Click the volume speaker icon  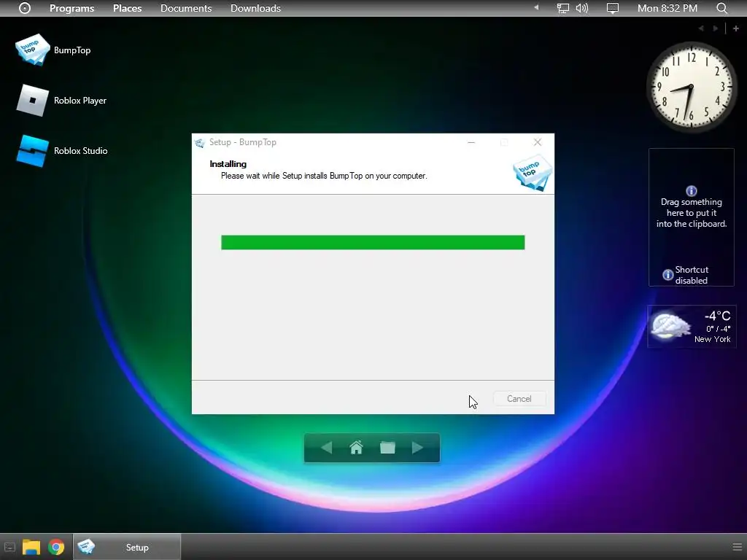pyautogui.click(x=581, y=8)
